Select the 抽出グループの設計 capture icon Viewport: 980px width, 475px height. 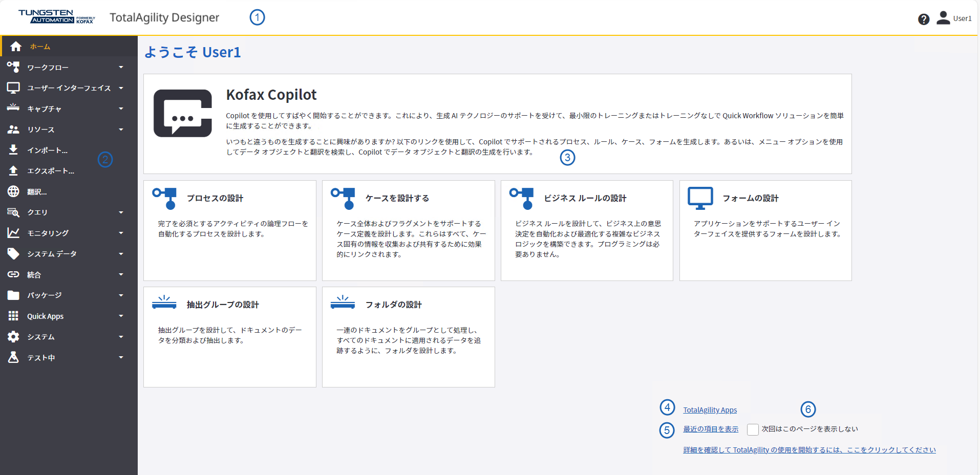tap(164, 303)
